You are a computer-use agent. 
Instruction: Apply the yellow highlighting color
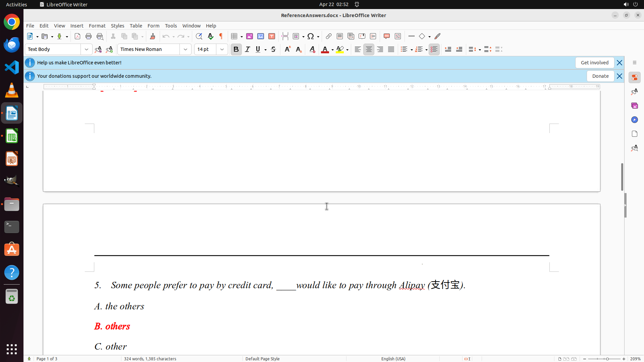[x=340, y=49]
